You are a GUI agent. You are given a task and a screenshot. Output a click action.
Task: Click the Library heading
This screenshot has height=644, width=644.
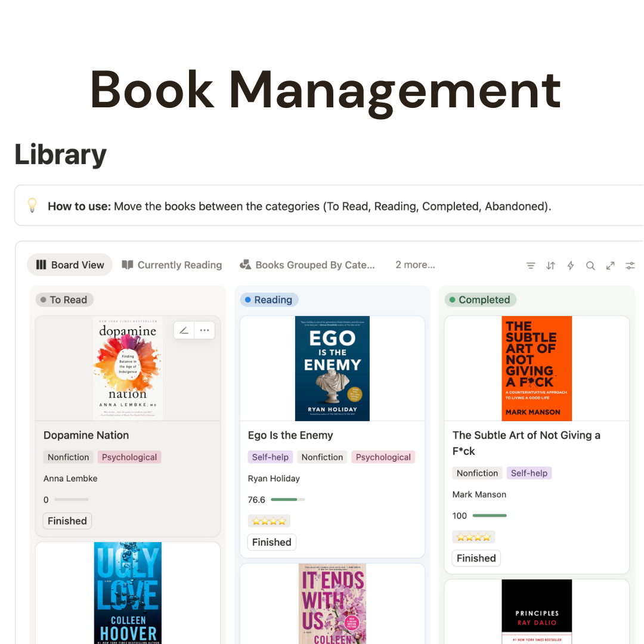coord(60,154)
